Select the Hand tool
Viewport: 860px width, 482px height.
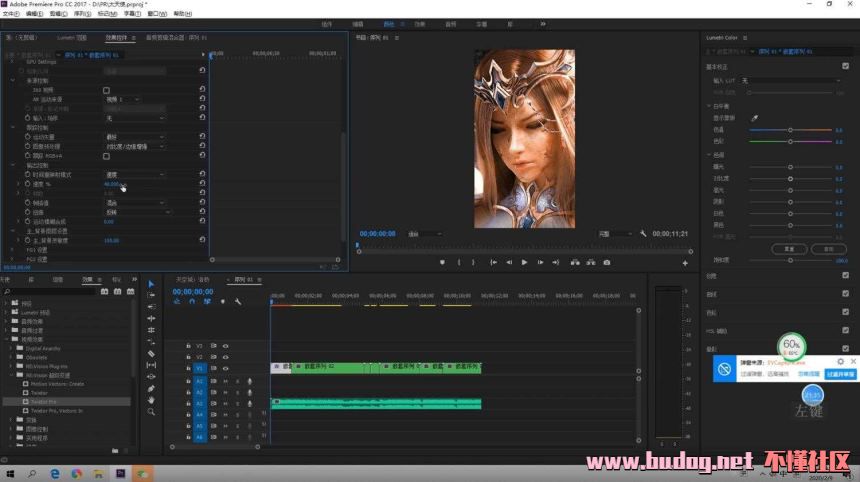151,400
